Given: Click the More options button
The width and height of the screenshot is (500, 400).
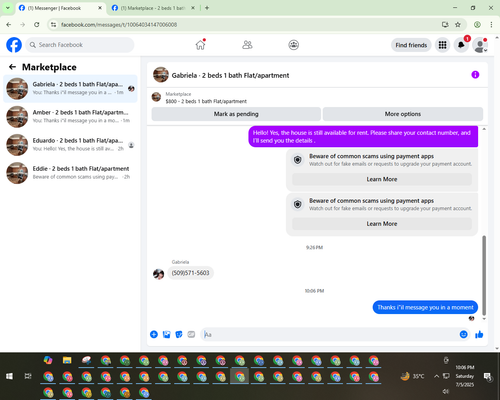Looking at the screenshot, I should pyautogui.click(x=403, y=114).
